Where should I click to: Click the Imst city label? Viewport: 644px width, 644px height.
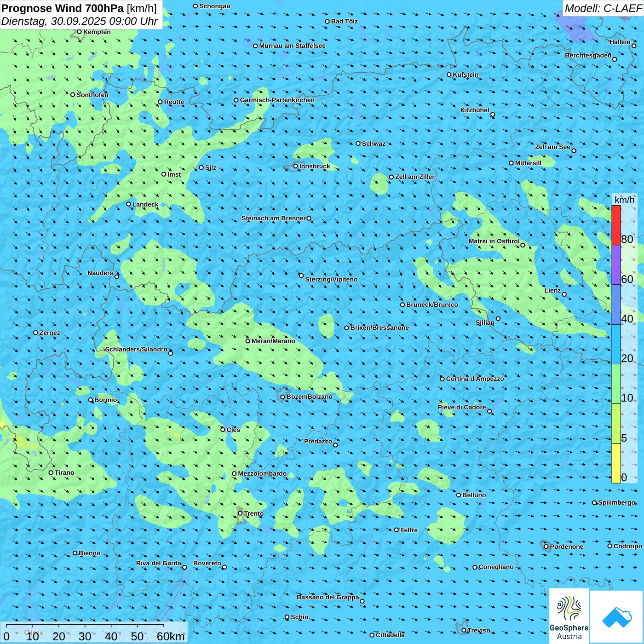point(174,174)
